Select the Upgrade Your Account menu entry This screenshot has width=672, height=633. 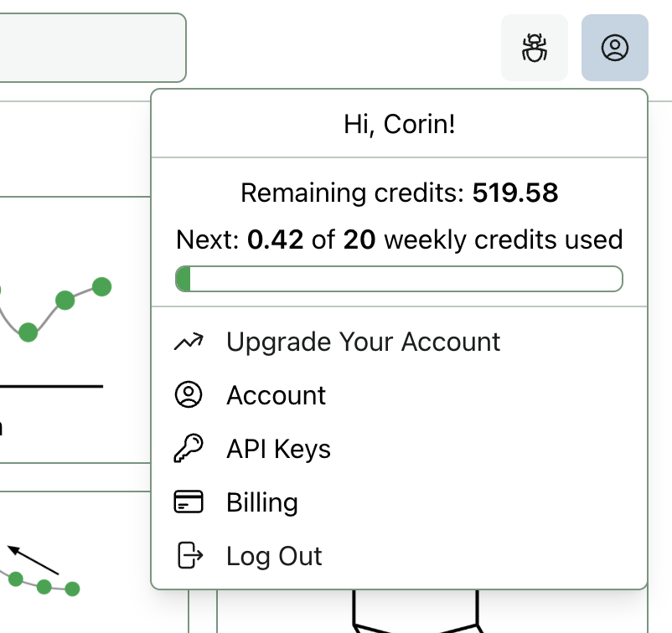point(363,342)
